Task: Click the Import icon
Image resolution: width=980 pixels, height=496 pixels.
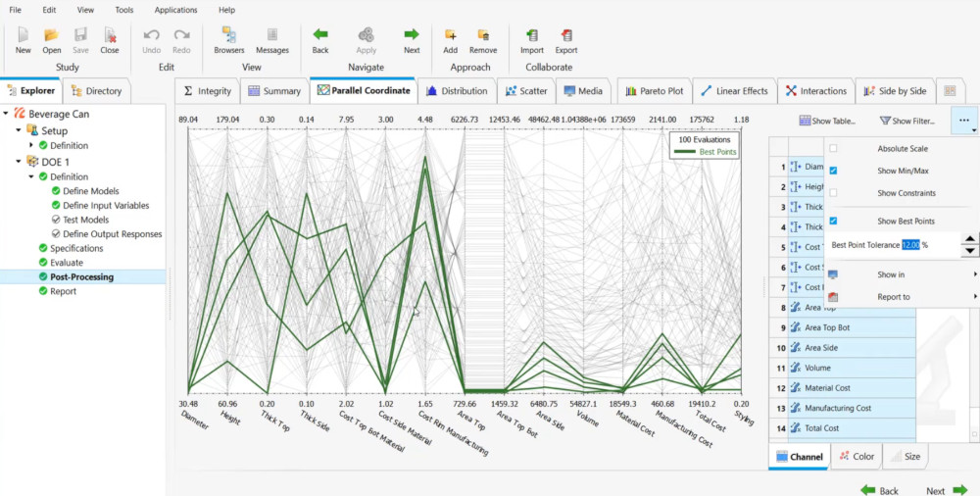Action: point(531,35)
